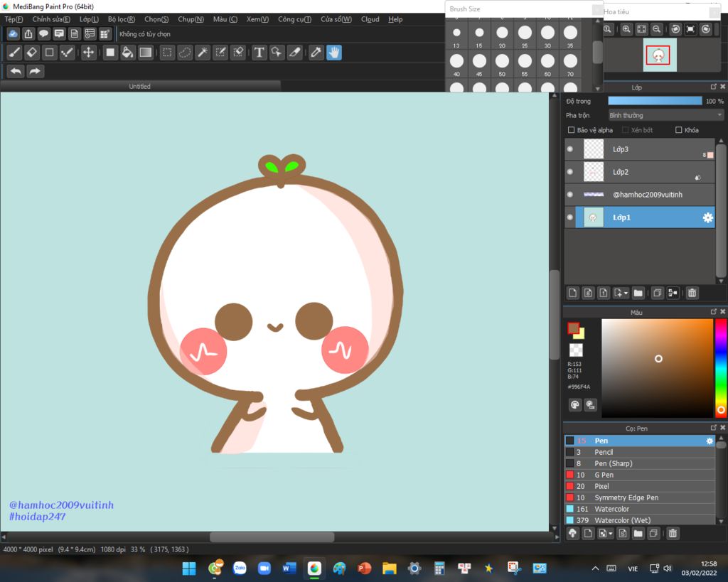Open the Pha trộn blend mode dropdown
The image size is (728, 582).
[665, 115]
